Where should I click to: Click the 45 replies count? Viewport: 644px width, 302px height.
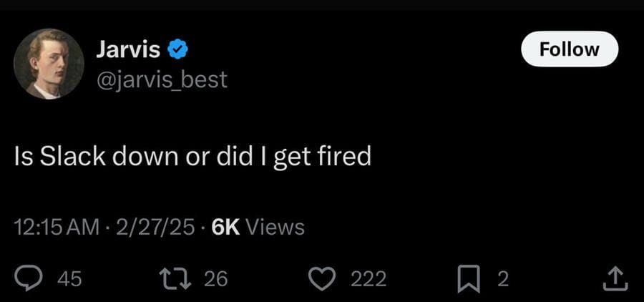point(69,279)
